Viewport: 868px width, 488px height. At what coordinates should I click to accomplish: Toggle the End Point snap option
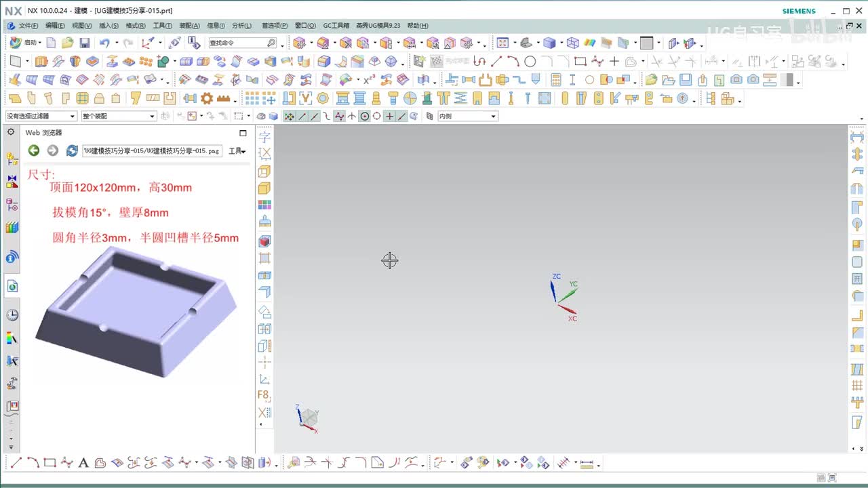302,116
